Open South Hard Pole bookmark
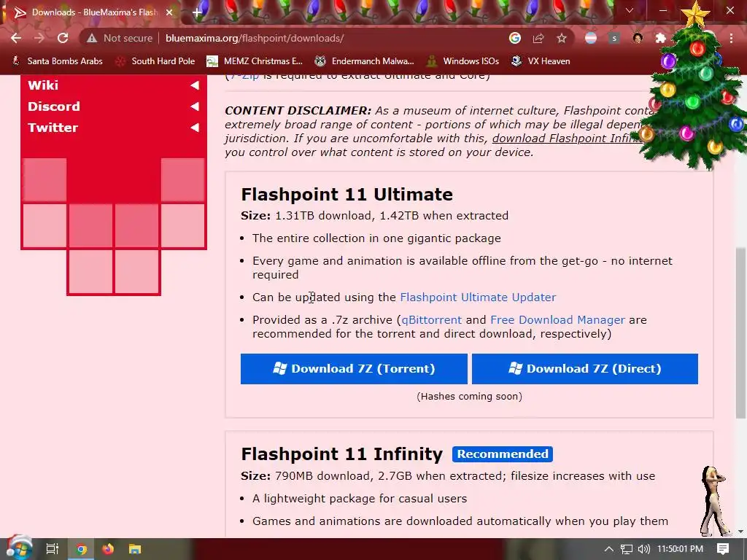 (x=155, y=61)
